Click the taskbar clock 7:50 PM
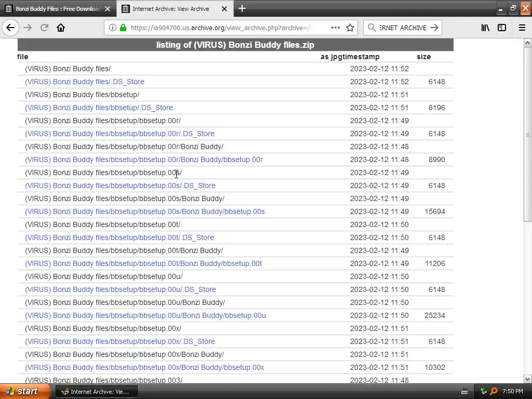The height and width of the screenshot is (399, 532). (x=513, y=392)
